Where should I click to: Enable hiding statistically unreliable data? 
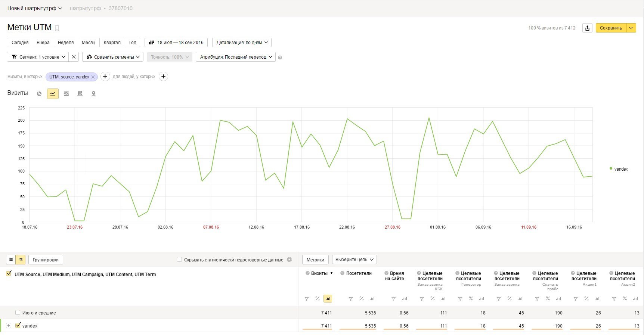[x=180, y=260]
